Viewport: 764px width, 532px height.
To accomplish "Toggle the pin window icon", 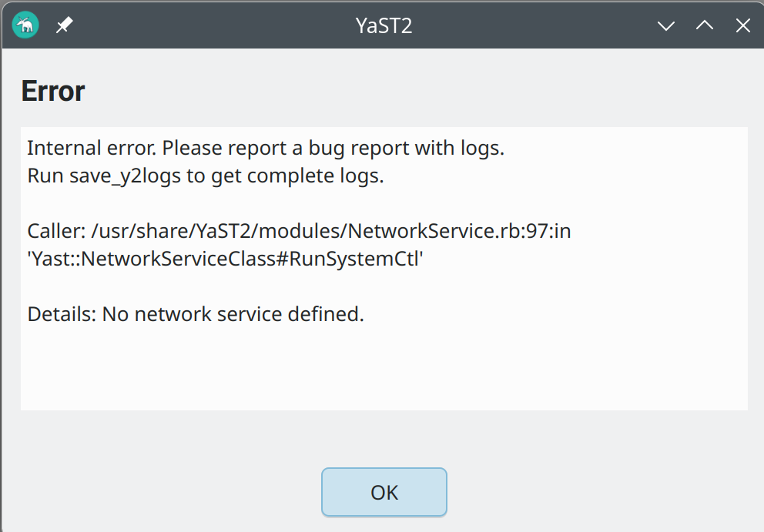I will (65, 25).
